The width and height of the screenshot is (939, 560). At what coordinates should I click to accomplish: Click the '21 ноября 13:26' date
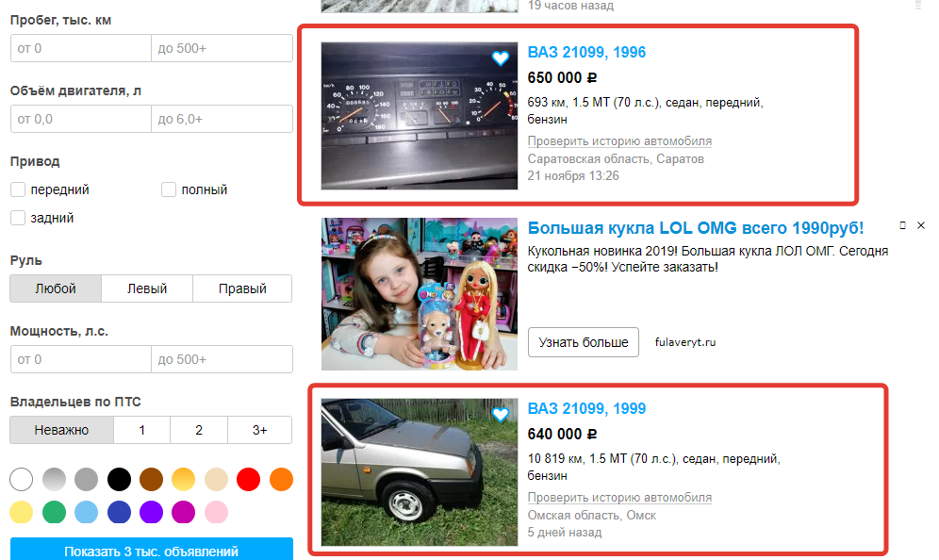coord(573,175)
